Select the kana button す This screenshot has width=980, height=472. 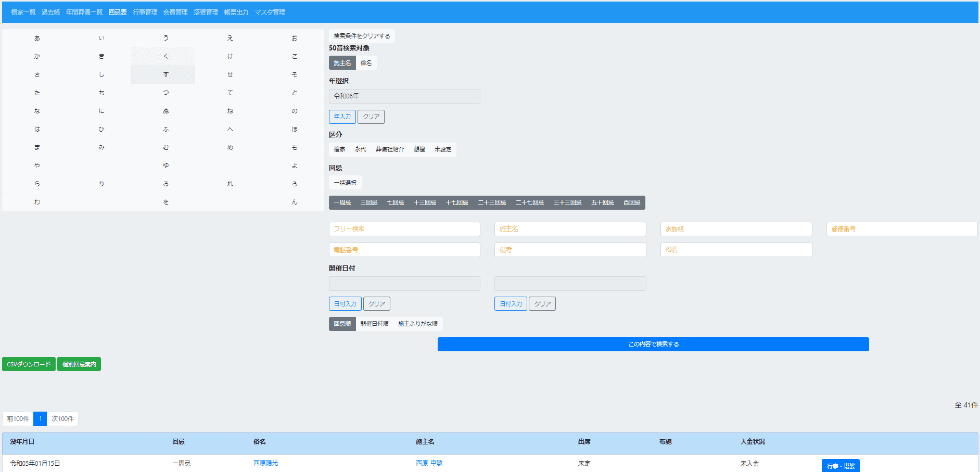(166, 74)
